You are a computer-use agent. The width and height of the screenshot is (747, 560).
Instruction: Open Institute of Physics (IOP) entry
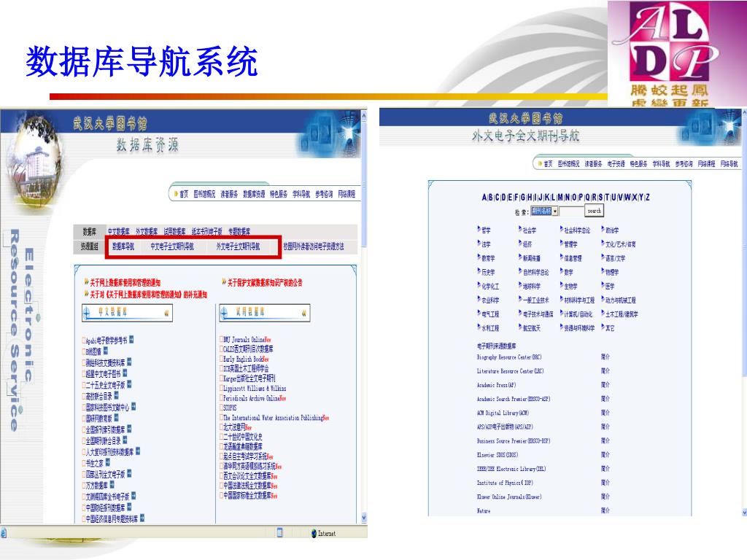click(505, 483)
